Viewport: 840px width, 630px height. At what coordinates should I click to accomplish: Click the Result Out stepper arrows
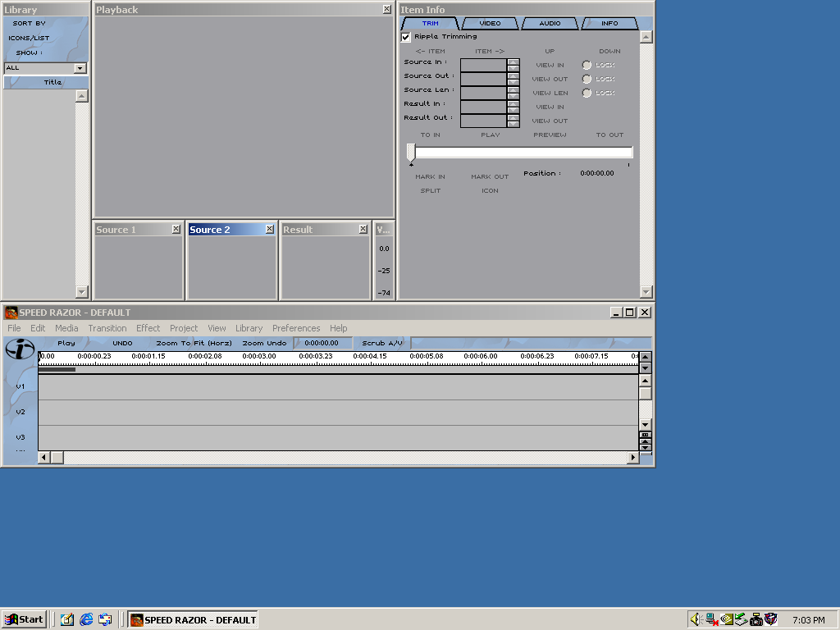pos(514,121)
